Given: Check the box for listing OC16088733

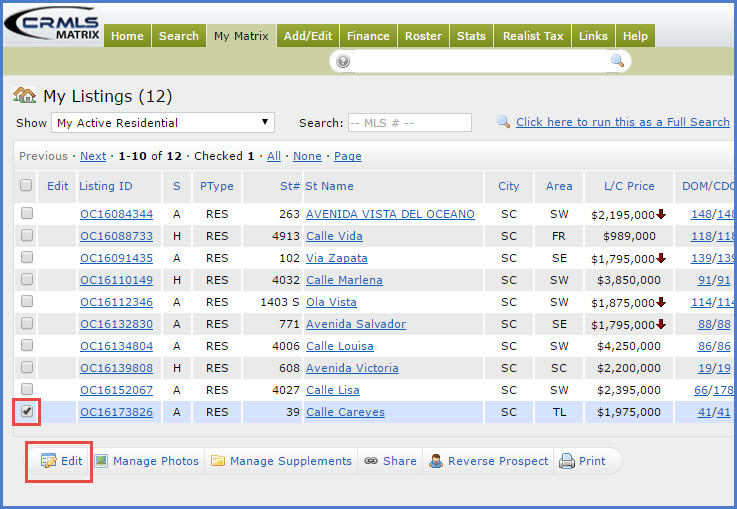Looking at the screenshot, I should coord(27,235).
